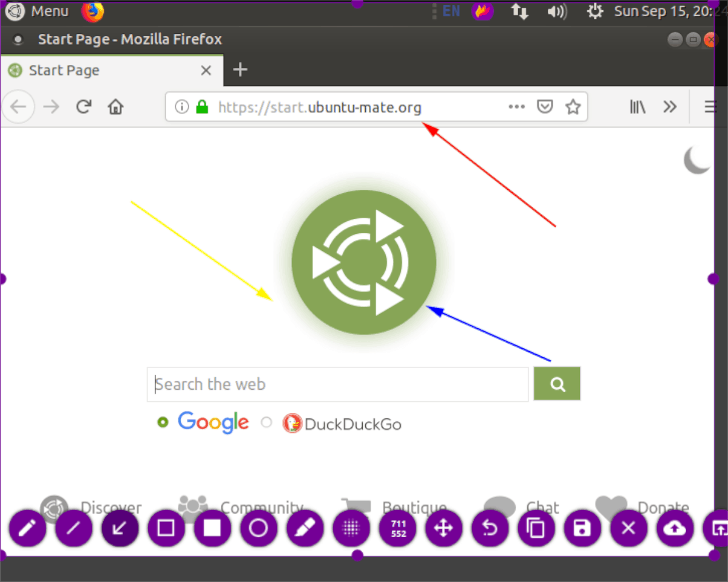Toggle dark mode with the moon icon
The width and height of the screenshot is (728, 582).
tap(696, 160)
